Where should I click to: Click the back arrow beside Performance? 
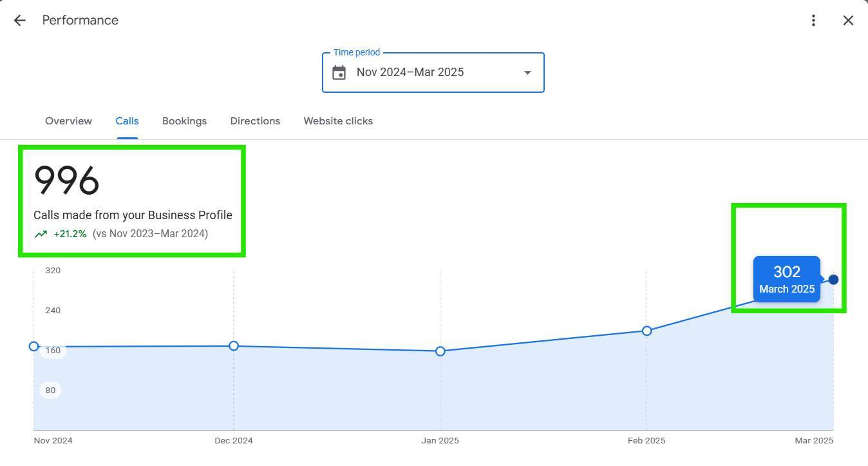point(19,21)
